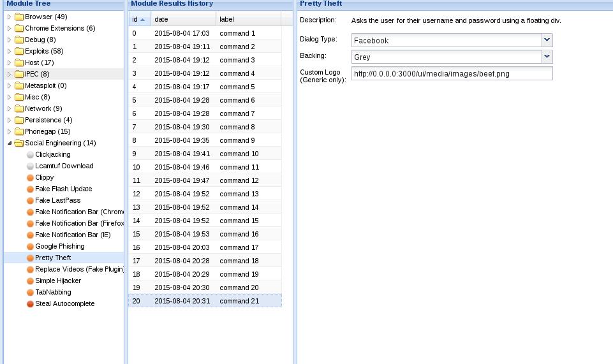Click the Browser folder icon
613x364 pixels.
pyautogui.click(x=19, y=17)
